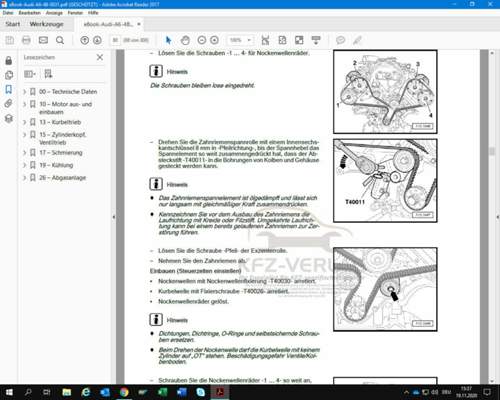Open the Windows Start menu
500x400 pixels.
(x=9, y=392)
